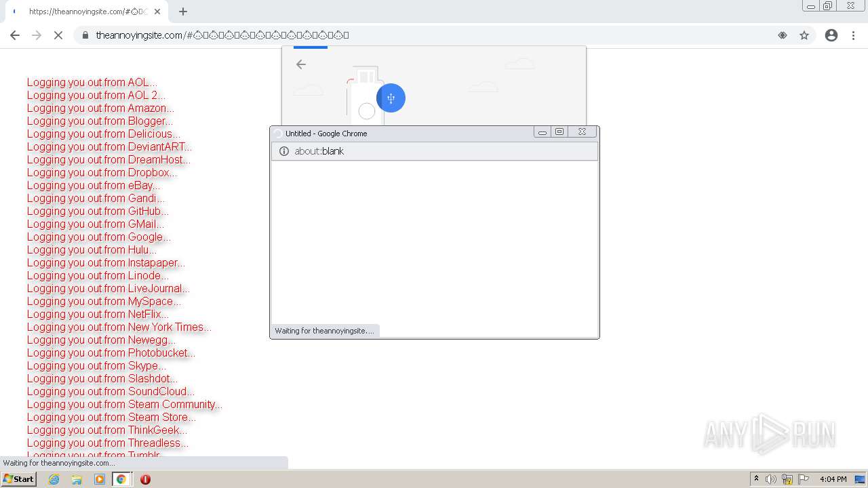Click 'Logging you out from AOL...' line
Viewport: 868px width, 488px height.
pyautogui.click(x=92, y=83)
